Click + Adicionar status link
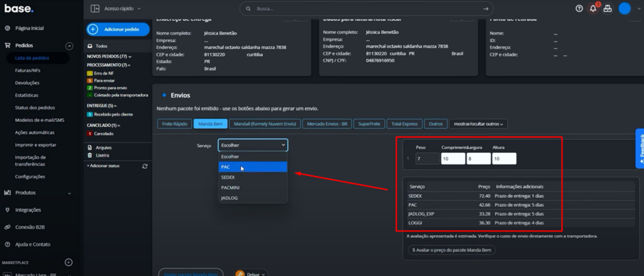This screenshot has width=644, height=276. pos(103,166)
